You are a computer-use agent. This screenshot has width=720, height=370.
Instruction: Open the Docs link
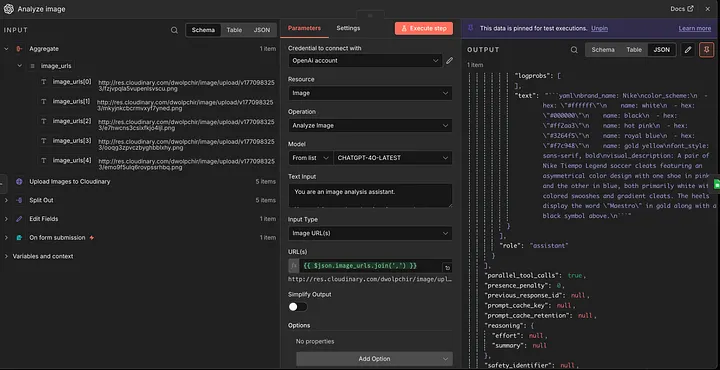click(x=681, y=9)
